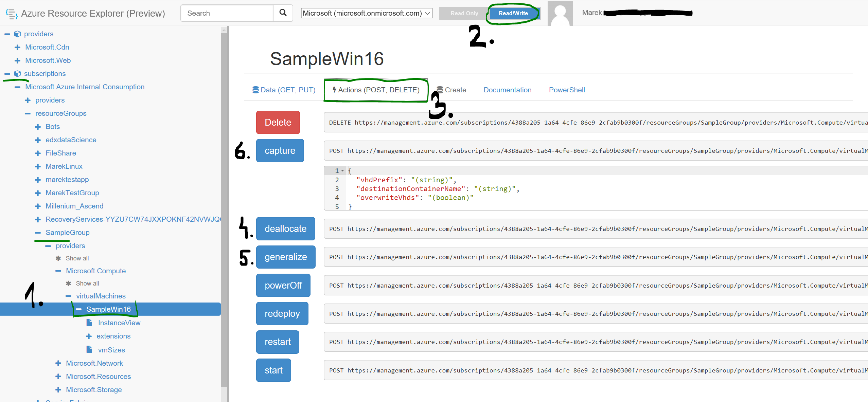This screenshot has width=868, height=402.
Task: Expand the Microsoft.Storage node
Action: (58, 390)
